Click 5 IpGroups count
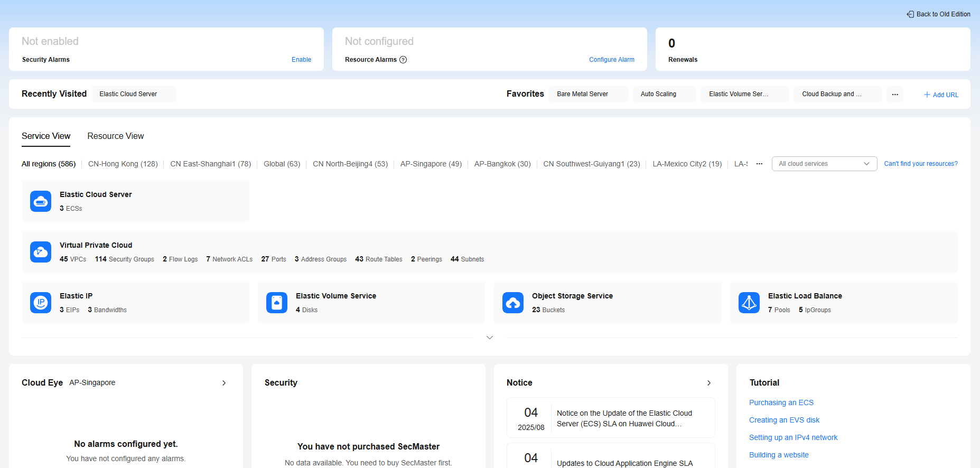Image resolution: width=980 pixels, height=468 pixels. point(815,310)
